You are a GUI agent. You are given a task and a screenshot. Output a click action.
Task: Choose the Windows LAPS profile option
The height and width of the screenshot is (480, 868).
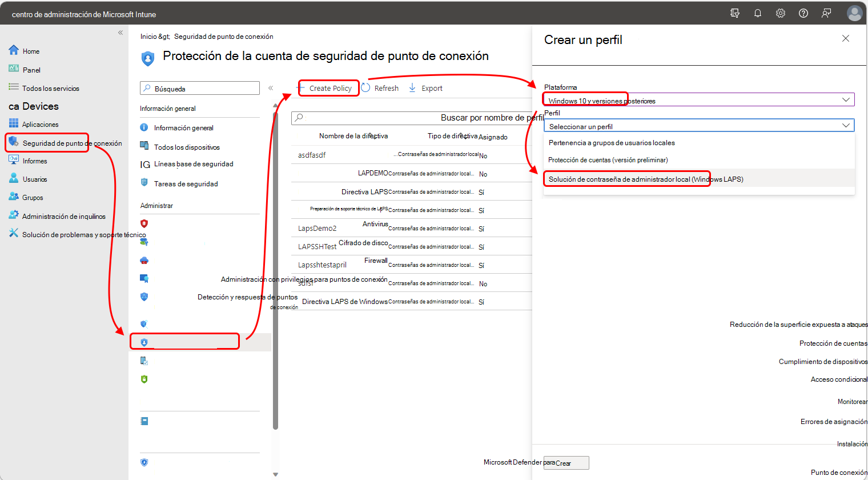click(646, 179)
